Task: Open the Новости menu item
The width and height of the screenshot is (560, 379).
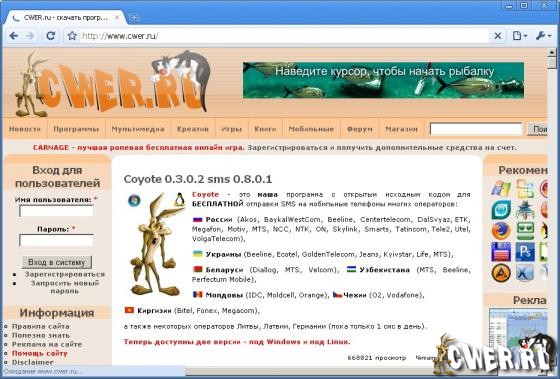Action: [25, 129]
